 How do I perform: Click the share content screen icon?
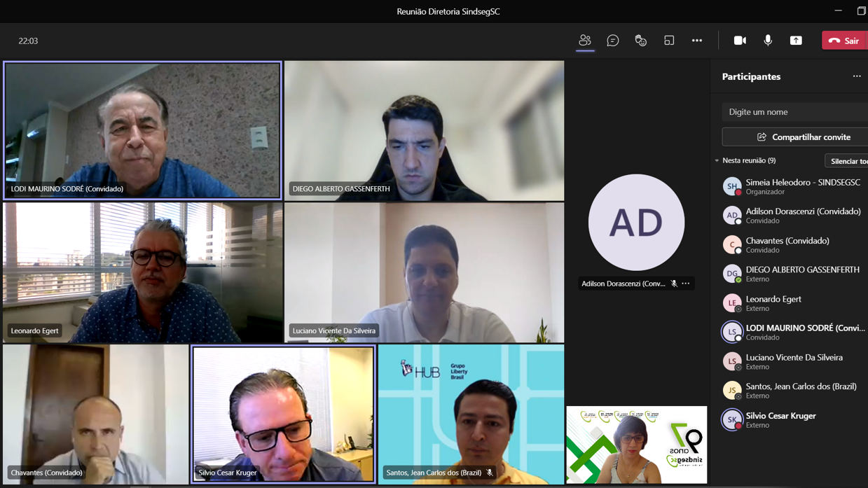796,41
